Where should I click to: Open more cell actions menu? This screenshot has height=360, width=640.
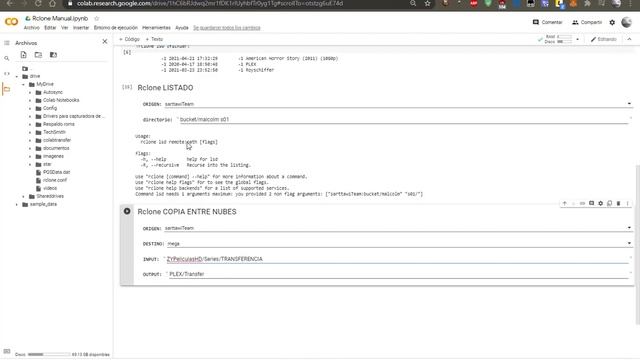[x=627, y=203]
